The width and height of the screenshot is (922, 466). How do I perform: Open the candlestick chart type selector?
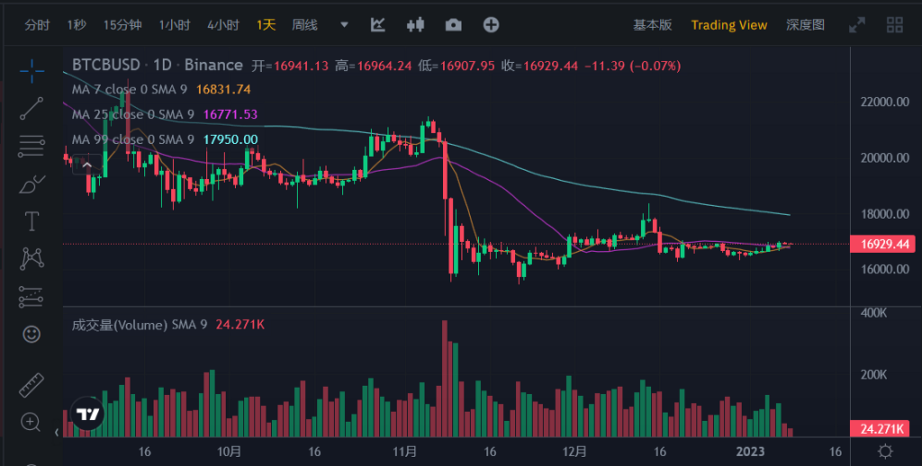point(416,24)
